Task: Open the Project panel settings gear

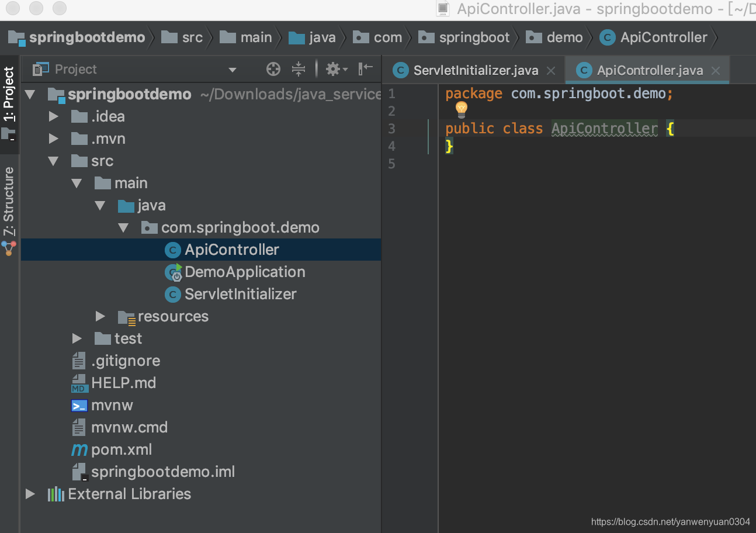Action: point(336,70)
